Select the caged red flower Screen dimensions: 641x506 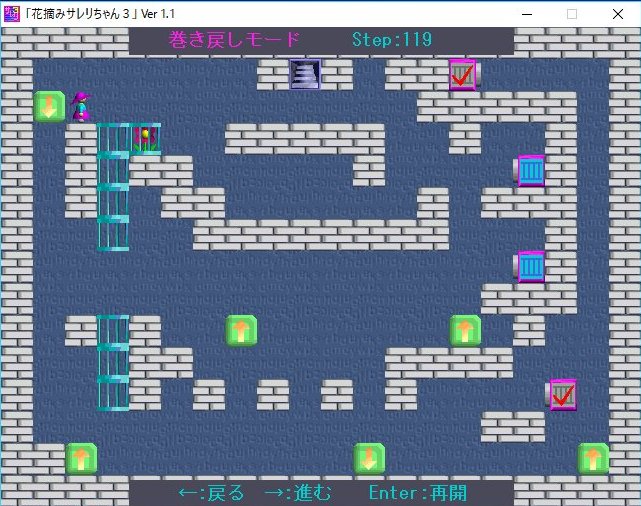click(x=145, y=138)
